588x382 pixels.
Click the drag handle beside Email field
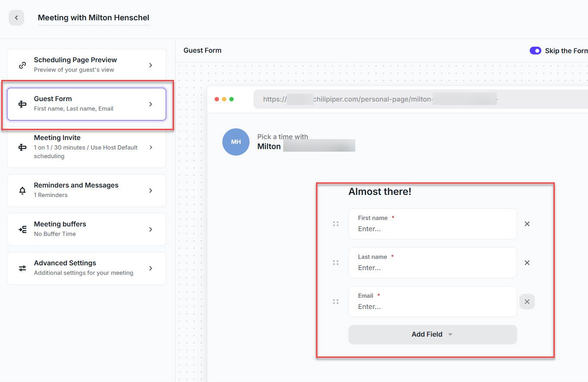335,302
